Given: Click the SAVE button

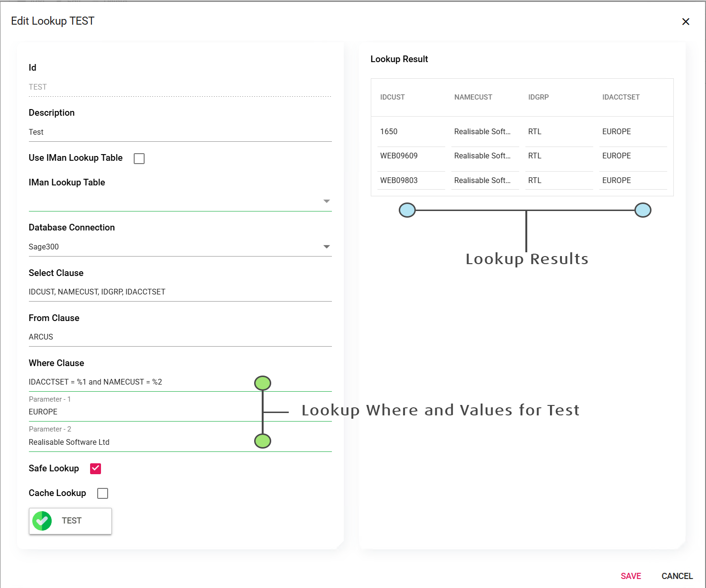Looking at the screenshot, I should (631, 576).
